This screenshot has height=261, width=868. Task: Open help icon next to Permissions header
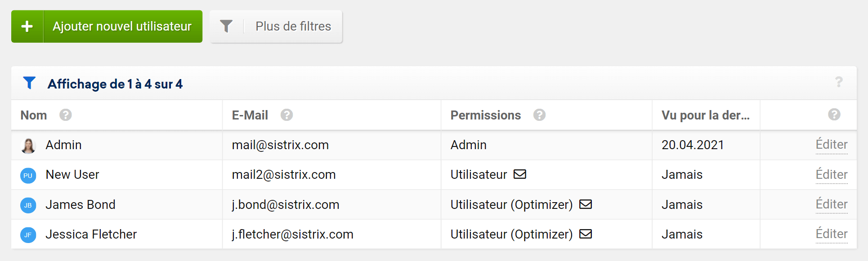coord(539,115)
